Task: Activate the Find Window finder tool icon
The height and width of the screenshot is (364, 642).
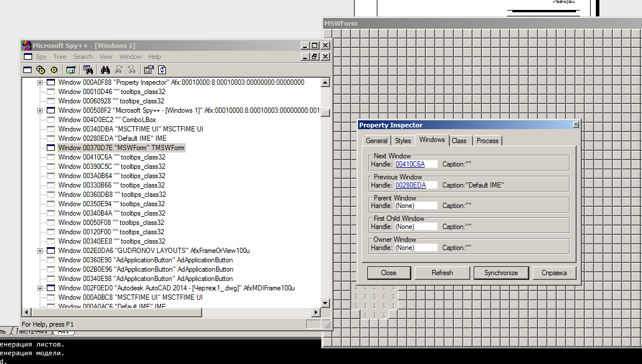Action: 88,70
